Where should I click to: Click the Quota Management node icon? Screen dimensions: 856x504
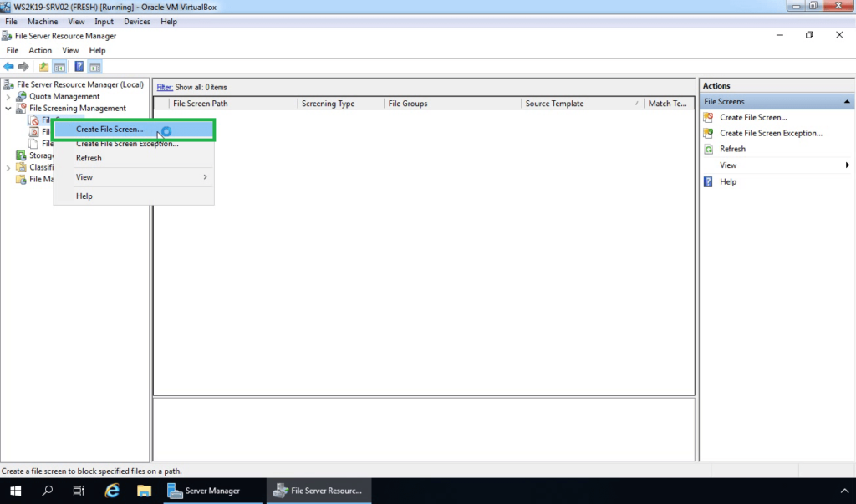[x=21, y=97]
